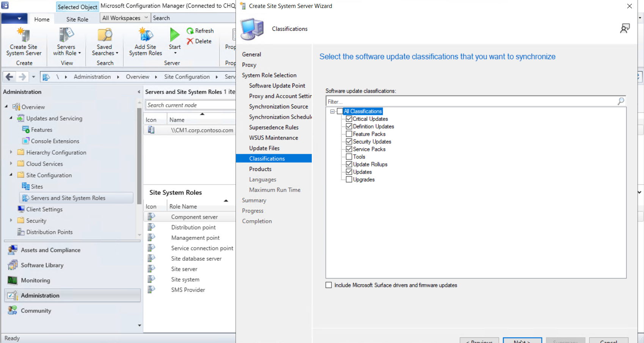This screenshot has height=343, width=644.
Task: Click the green Start icon
Action: [x=174, y=35]
